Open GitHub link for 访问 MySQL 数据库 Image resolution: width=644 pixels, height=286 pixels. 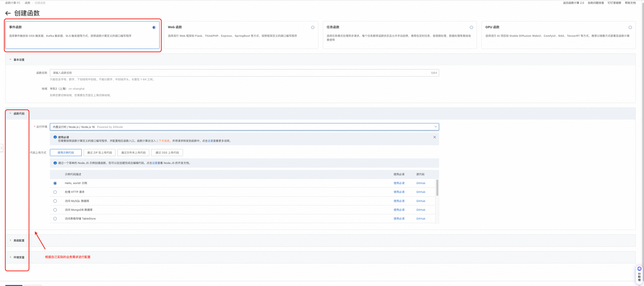[421, 201]
